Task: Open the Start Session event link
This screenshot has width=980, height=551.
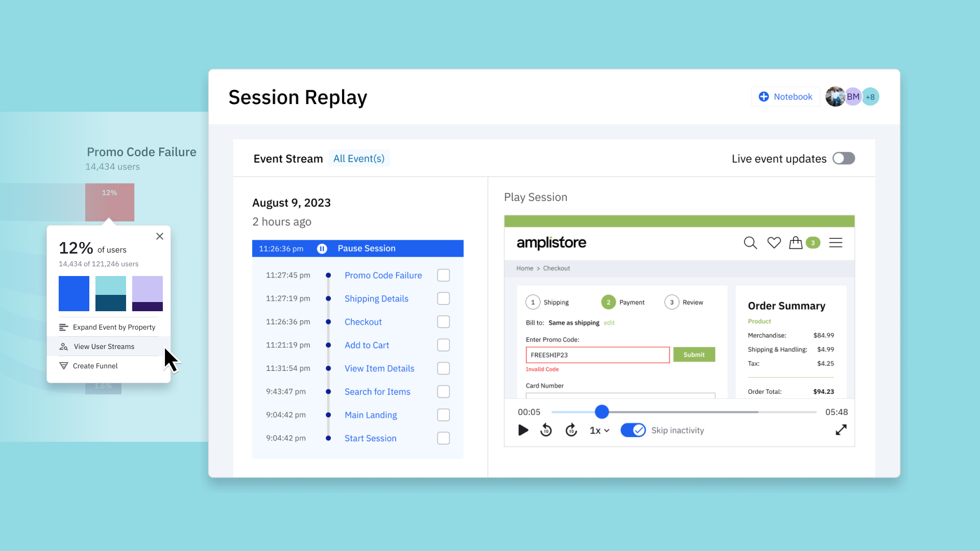Action: (370, 438)
